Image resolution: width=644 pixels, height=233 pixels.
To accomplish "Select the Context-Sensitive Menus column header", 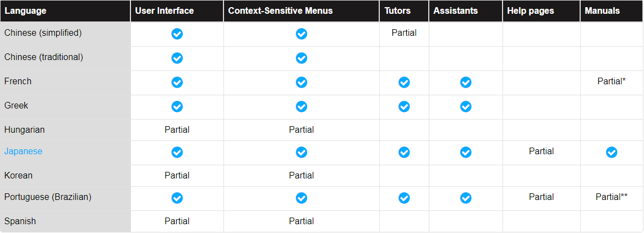I will click(302, 11).
